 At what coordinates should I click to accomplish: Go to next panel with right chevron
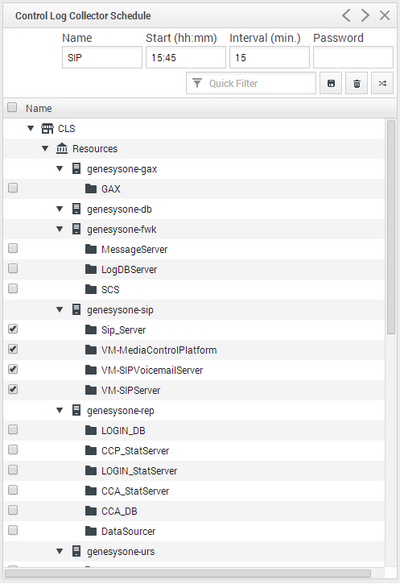[365, 16]
